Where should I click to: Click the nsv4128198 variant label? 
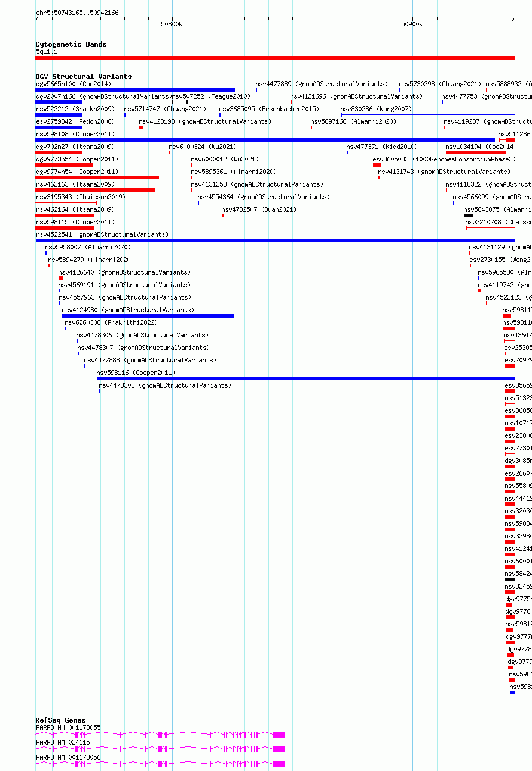204,121
